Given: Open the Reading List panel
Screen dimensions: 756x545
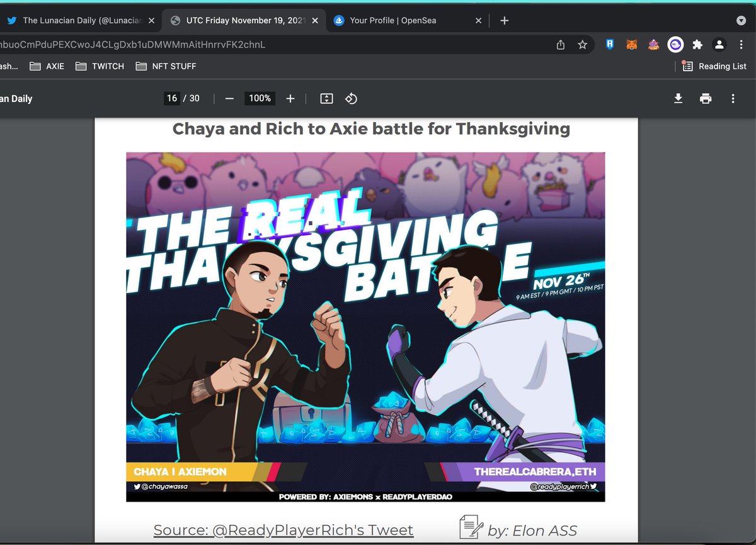Looking at the screenshot, I should point(714,66).
